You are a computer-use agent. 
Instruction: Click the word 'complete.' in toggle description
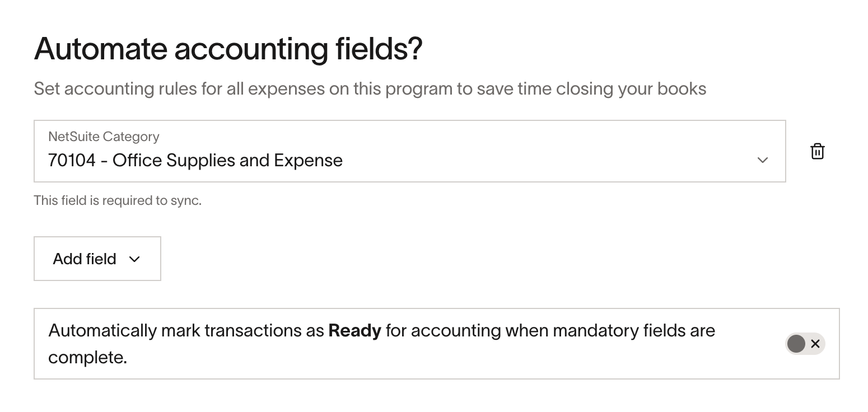pos(88,358)
